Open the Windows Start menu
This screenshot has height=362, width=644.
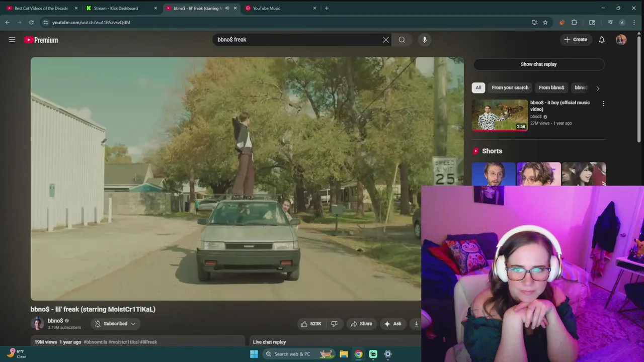[254, 354]
